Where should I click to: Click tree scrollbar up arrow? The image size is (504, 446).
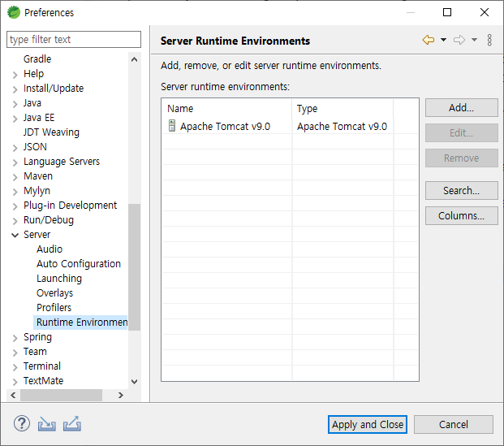tap(135, 59)
